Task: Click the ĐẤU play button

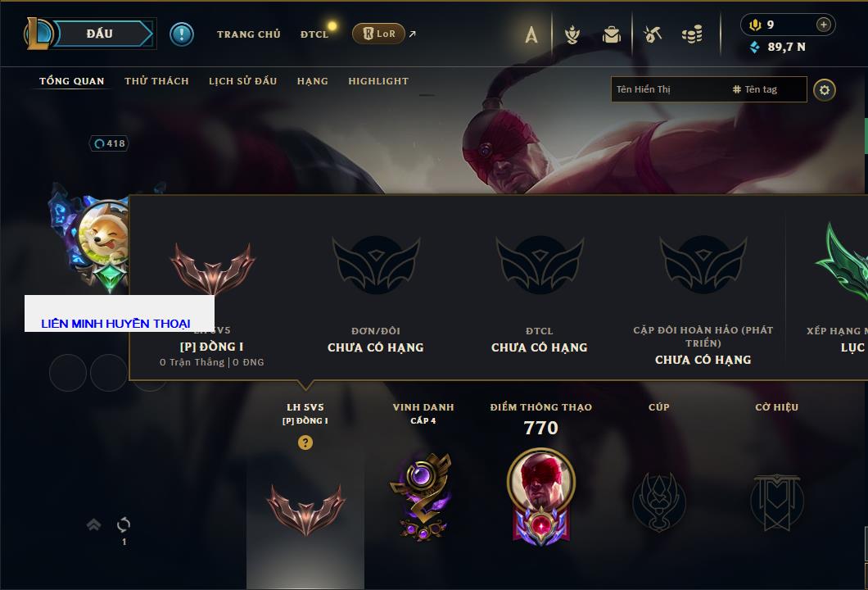Action: 100,34
